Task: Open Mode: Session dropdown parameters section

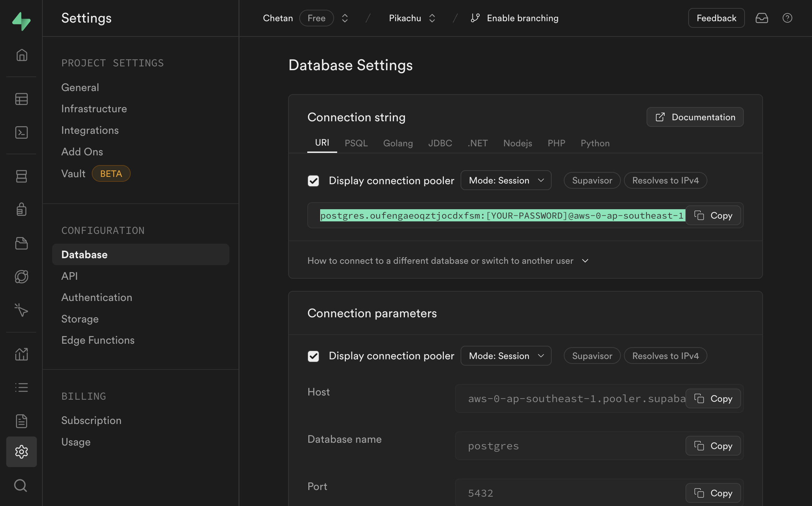Action: (505, 355)
